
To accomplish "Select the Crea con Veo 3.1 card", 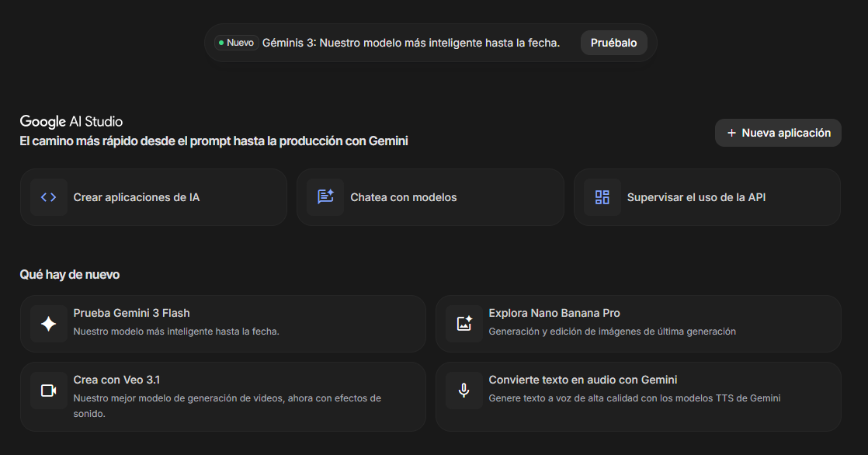I will 223,396.
